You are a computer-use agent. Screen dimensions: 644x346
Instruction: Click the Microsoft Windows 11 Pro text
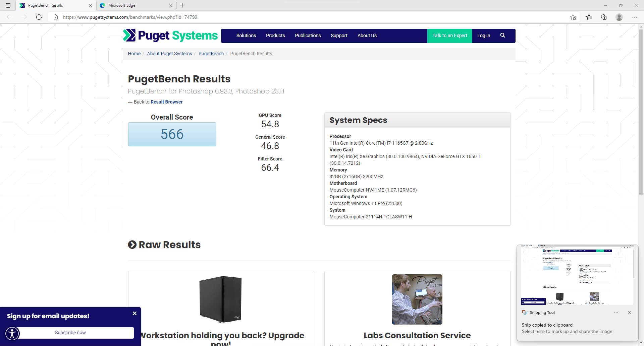coord(366,203)
